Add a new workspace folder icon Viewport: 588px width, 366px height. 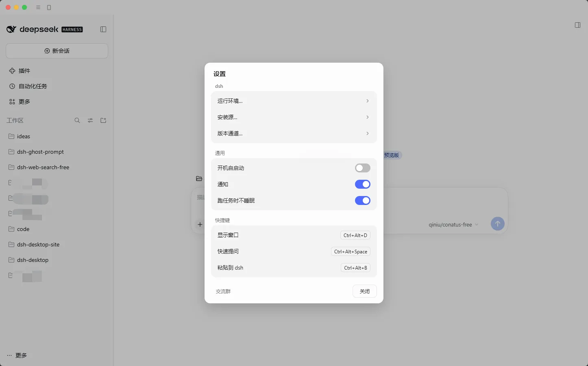click(103, 120)
